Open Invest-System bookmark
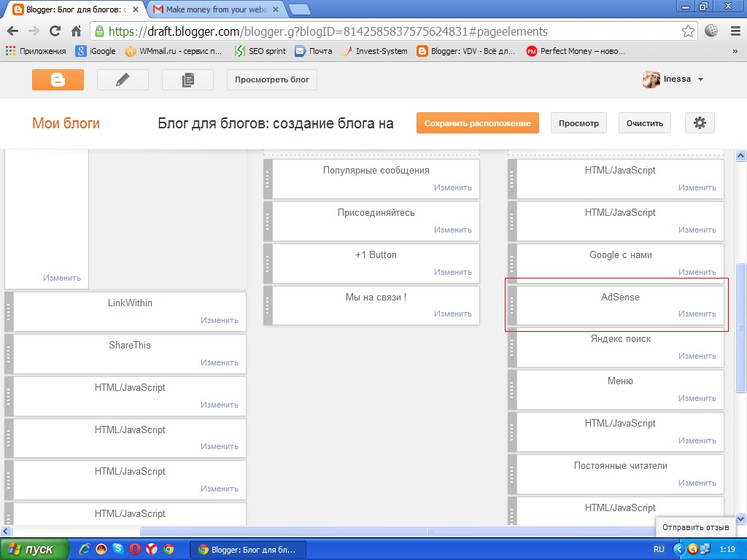 coord(376,51)
